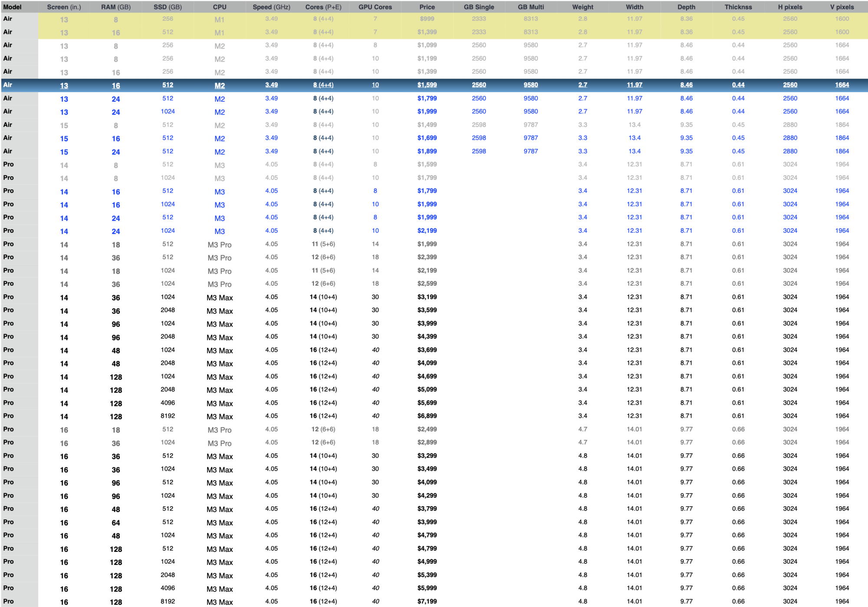Select the GB Single column header

coord(479,7)
